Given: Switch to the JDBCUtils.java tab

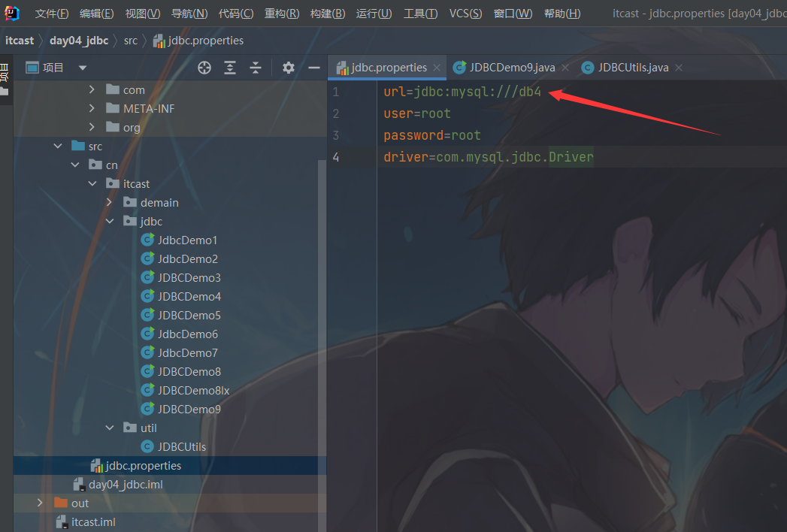Looking at the screenshot, I should [632, 68].
